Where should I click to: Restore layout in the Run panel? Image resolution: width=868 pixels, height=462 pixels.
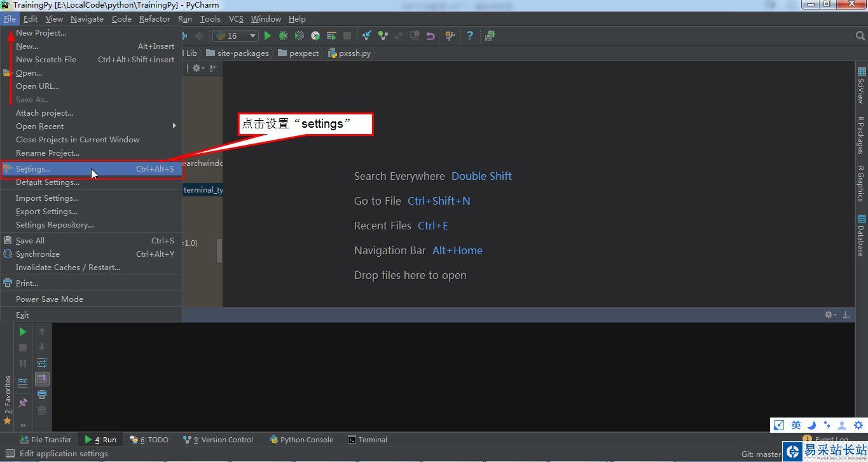[x=23, y=383]
